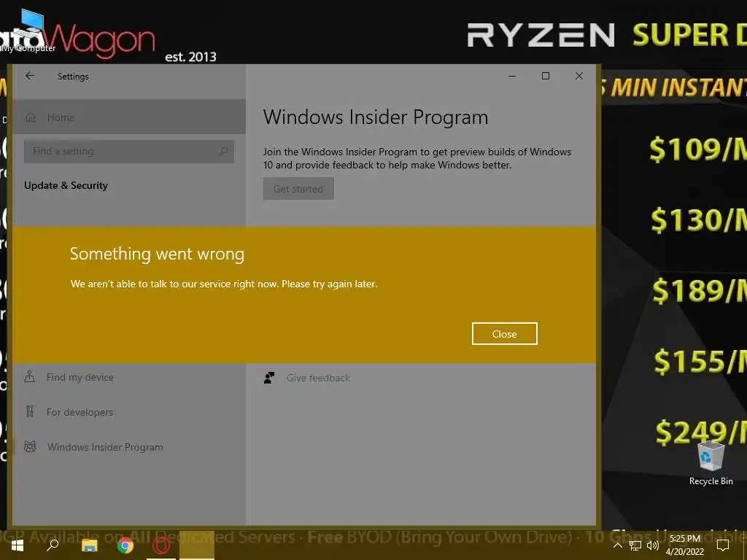Click the Windows Insider Program cat icon

click(x=30, y=447)
